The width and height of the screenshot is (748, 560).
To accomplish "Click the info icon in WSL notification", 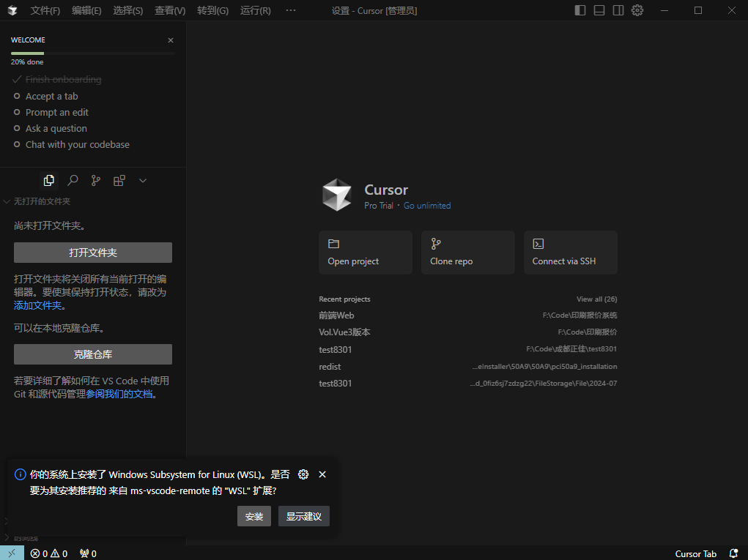I will pos(21,474).
